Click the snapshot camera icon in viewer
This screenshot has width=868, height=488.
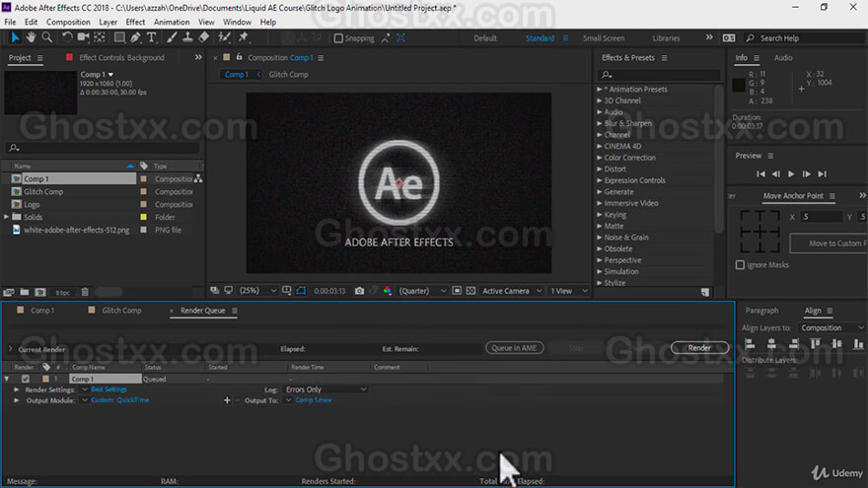[x=359, y=291]
